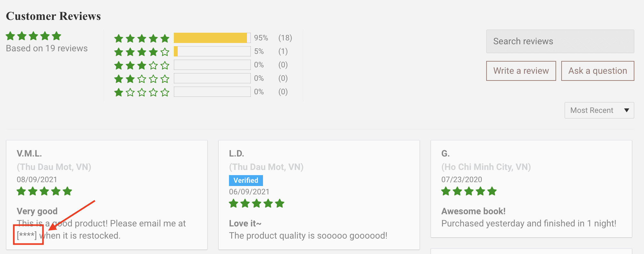
Task: Click the blue Verified badge
Action: point(246,180)
